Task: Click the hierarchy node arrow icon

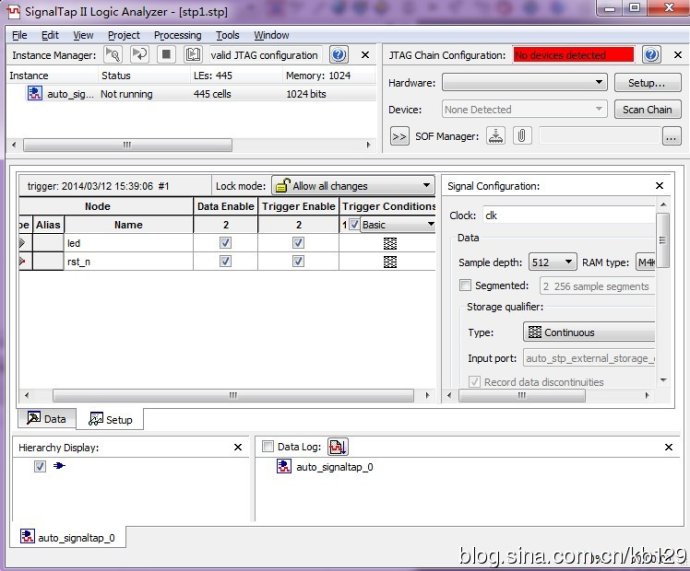Action: (x=59, y=465)
